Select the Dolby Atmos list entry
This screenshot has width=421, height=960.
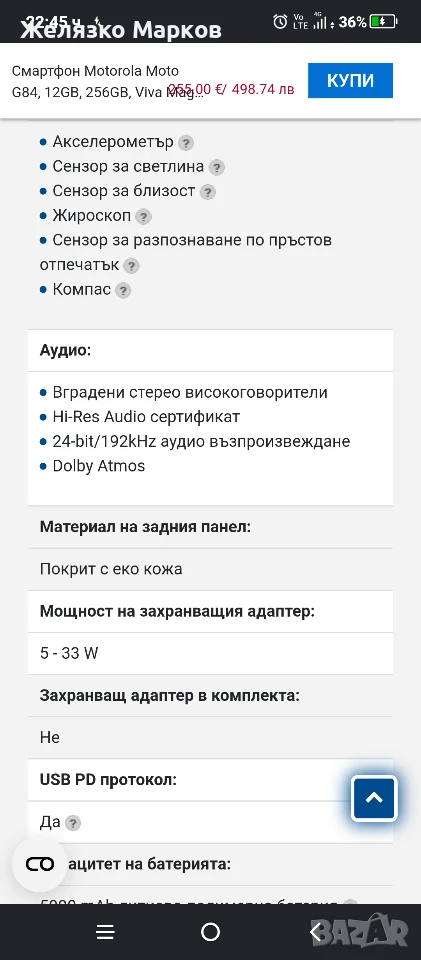click(x=99, y=466)
